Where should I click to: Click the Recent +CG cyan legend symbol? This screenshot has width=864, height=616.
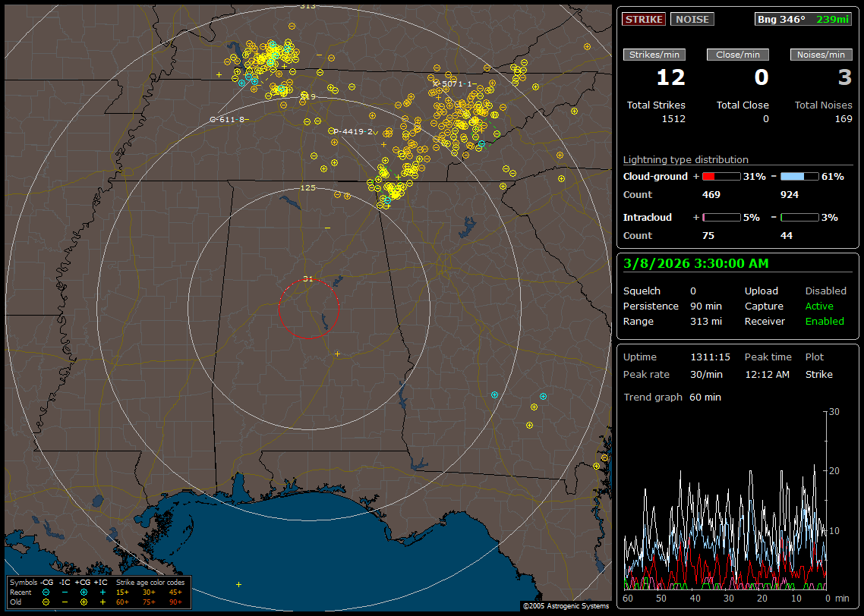point(84,592)
